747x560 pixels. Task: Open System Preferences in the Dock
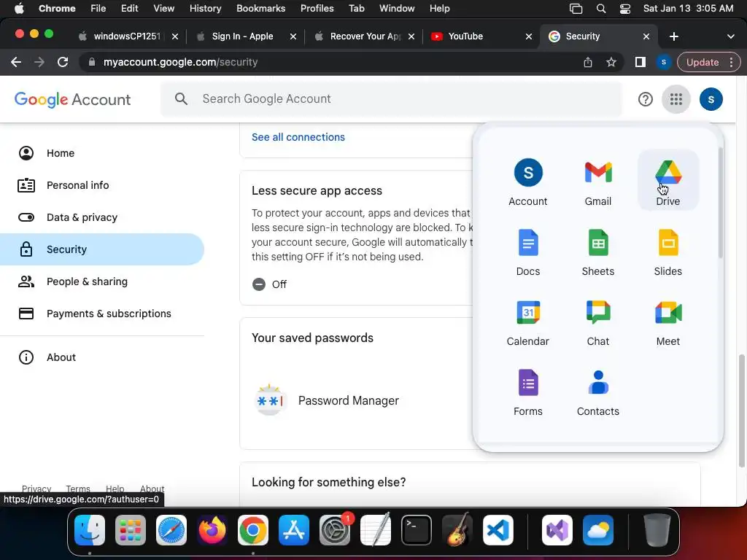pos(335,530)
